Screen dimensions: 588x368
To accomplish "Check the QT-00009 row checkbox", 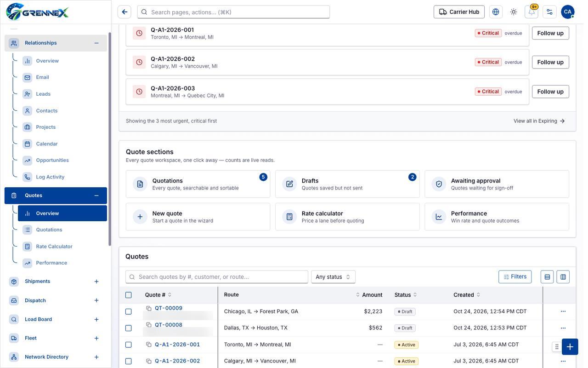I will (x=129, y=311).
